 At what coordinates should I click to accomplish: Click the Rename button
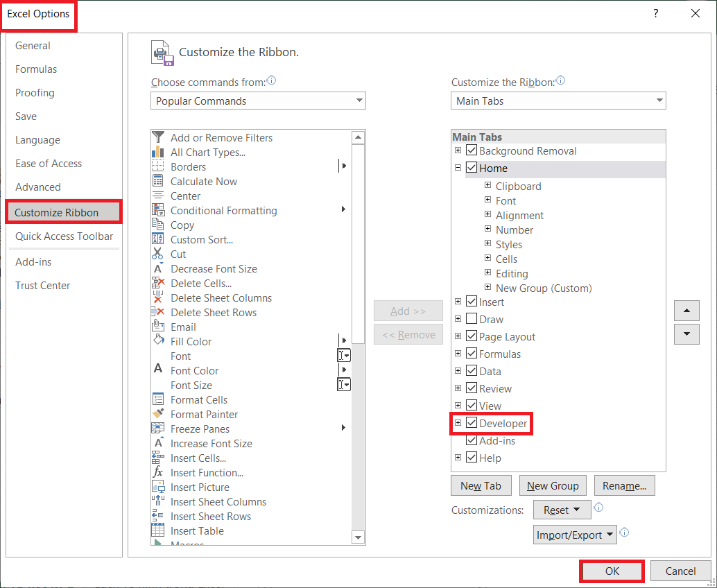(624, 485)
